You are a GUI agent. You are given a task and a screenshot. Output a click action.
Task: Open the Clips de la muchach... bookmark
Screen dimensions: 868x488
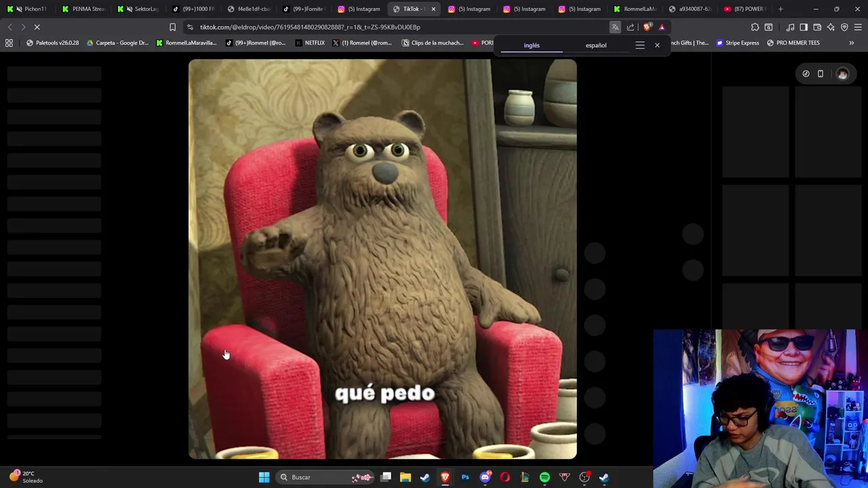click(433, 43)
